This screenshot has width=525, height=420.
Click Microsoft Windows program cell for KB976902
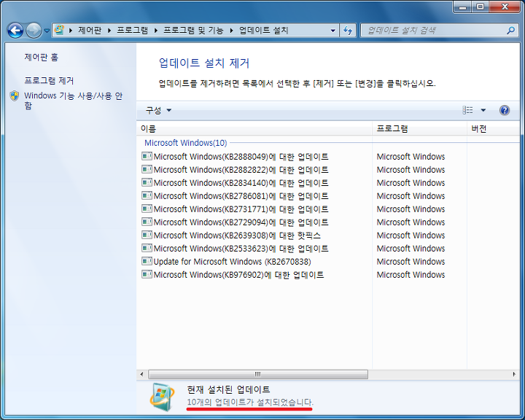click(411, 275)
